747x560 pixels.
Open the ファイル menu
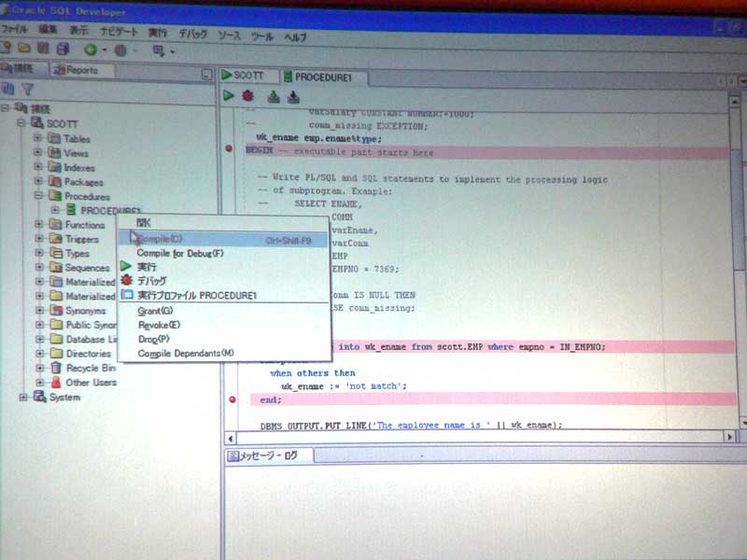(x=14, y=29)
